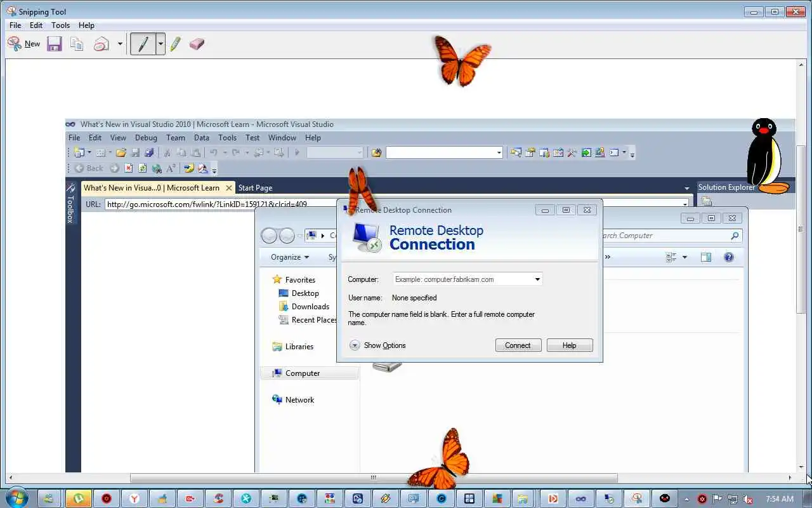Open the Find combo box in Visual Studio toolbar
Viewport: 812px width, 508px height.
pyautogui.click(x=444, y=152)
